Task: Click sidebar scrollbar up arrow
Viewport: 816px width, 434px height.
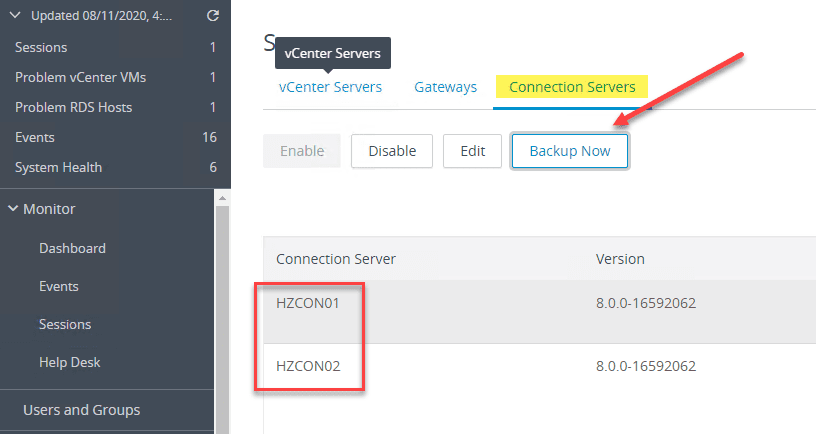Action: [222, 198]
